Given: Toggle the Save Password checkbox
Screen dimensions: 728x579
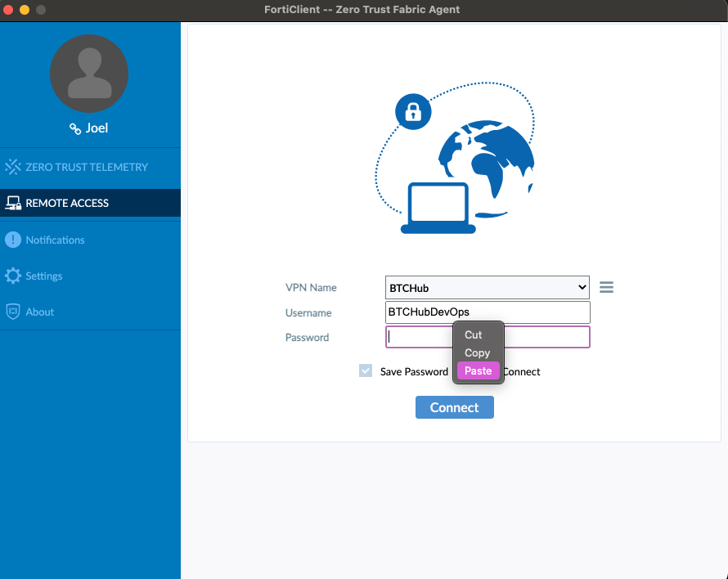Looking at the screenshot, I should coord(366,371).
